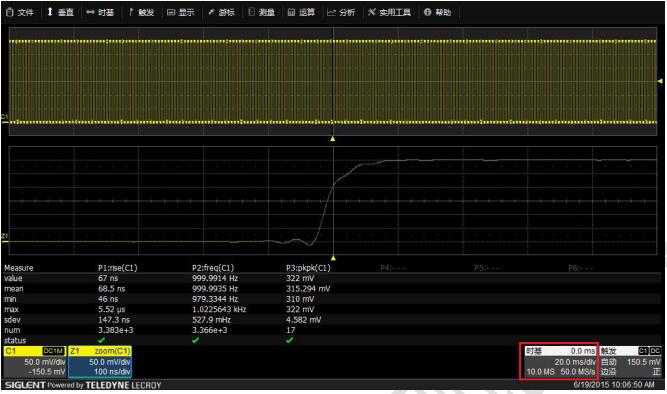Viewport: 667px width, 394px height.
Task: Click the 游标 cursors icon
Action: [x=211, y=12]
